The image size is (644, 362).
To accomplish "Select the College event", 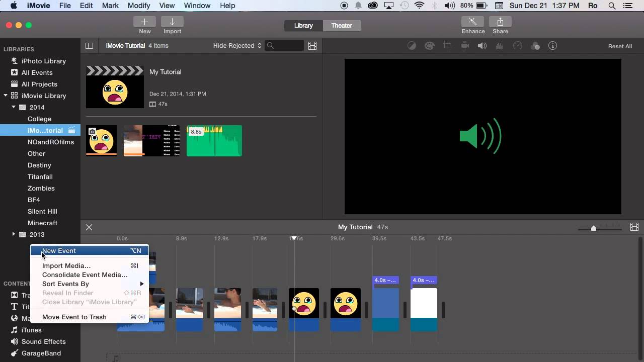I will (x=40, y=119).
